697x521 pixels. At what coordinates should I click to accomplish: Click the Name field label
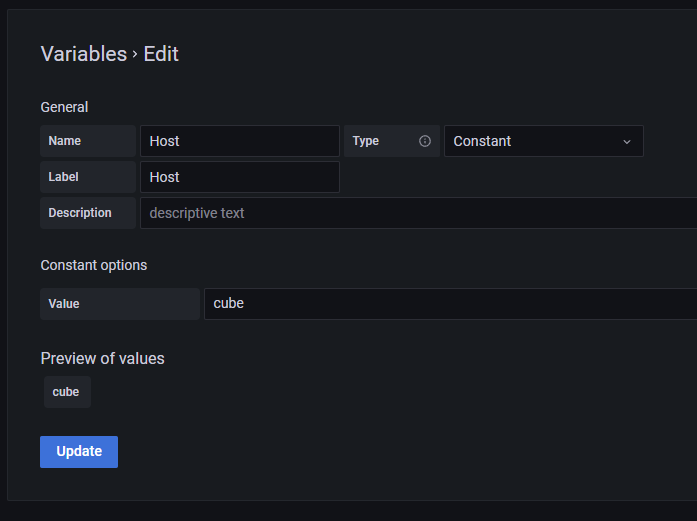pos(88,141)
